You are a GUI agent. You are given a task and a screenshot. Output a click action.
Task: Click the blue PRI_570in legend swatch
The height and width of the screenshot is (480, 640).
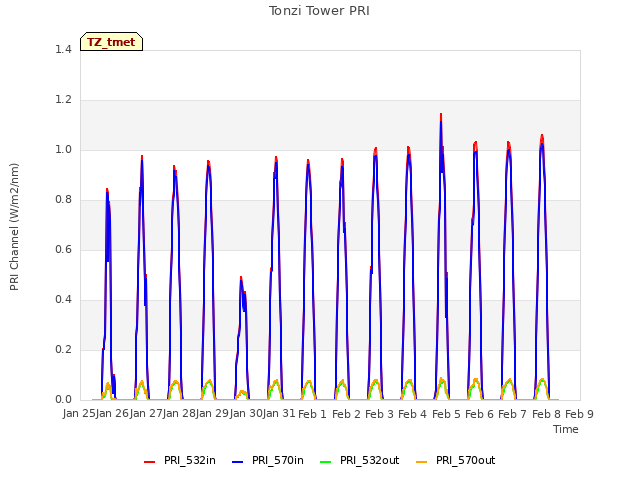click(x=238, y=462)
